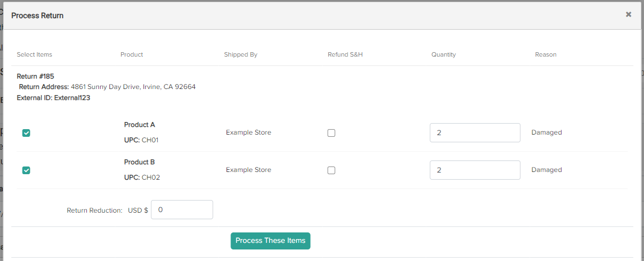The width and height of the screenshot is (644, 261).
Task: Click the Product B name
Action: (140, 162)
